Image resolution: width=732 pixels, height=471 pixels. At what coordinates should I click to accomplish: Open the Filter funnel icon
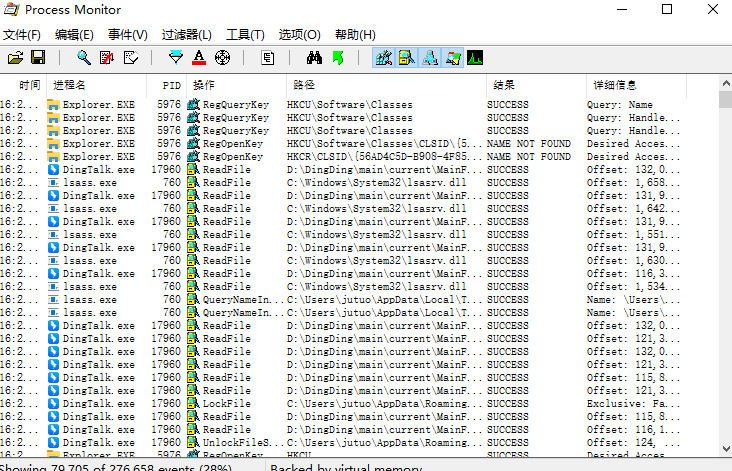pyautogui.click(x=176, y=58)
